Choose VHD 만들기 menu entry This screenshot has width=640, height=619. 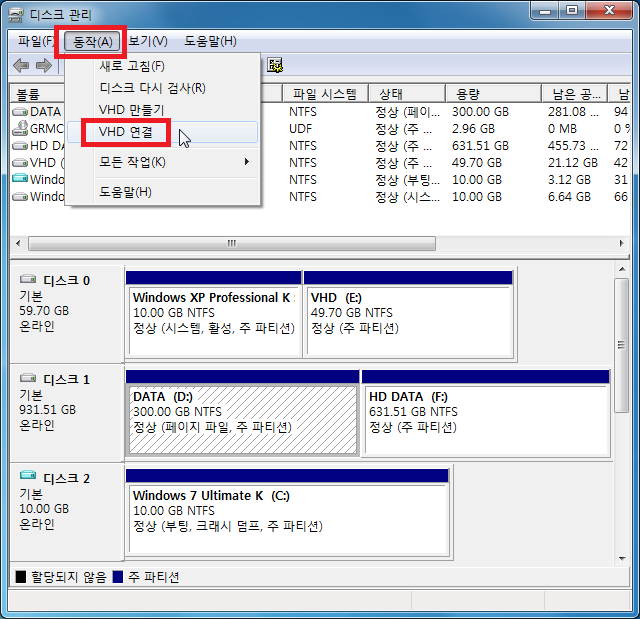[163, 110]
